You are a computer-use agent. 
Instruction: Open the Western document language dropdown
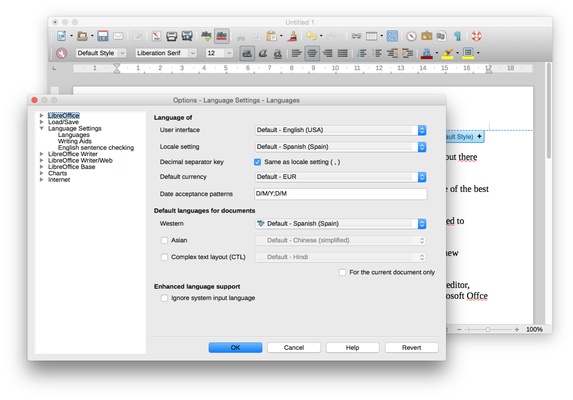click(x=340, y=224)
